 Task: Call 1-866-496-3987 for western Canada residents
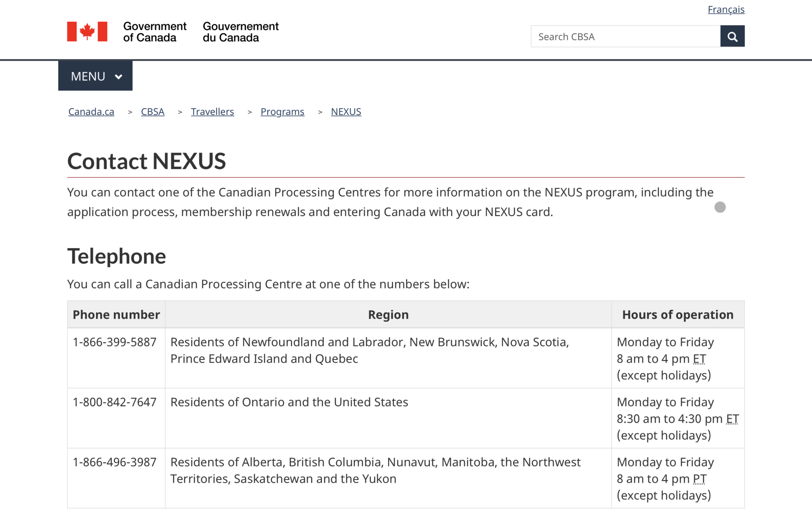pyautogui.click(x=114, y=462)
